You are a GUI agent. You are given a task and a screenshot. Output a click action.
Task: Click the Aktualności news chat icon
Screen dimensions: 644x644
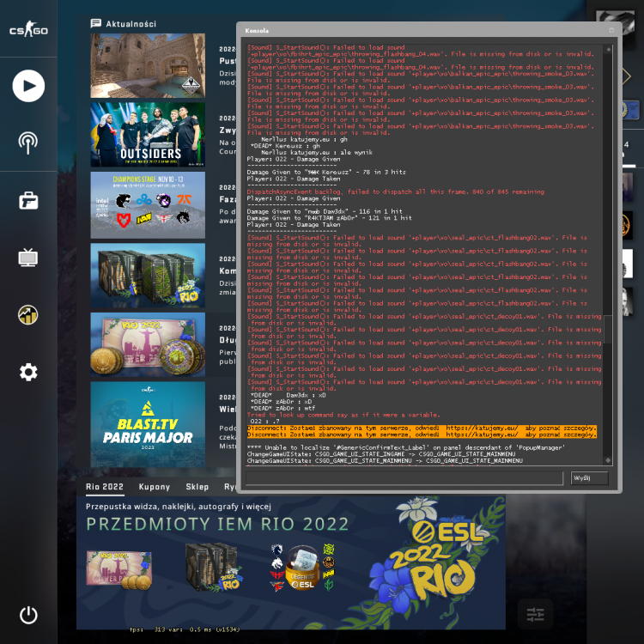[x=95, y=23]
